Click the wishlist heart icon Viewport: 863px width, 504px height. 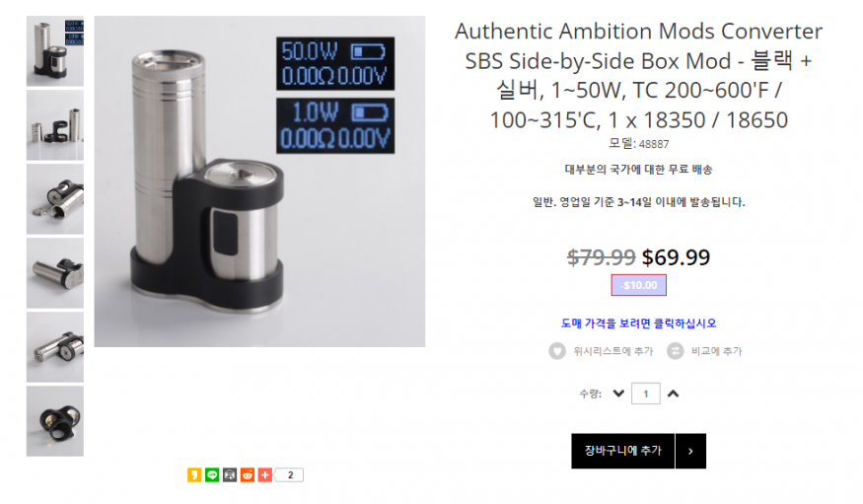[x=557, y=351]
